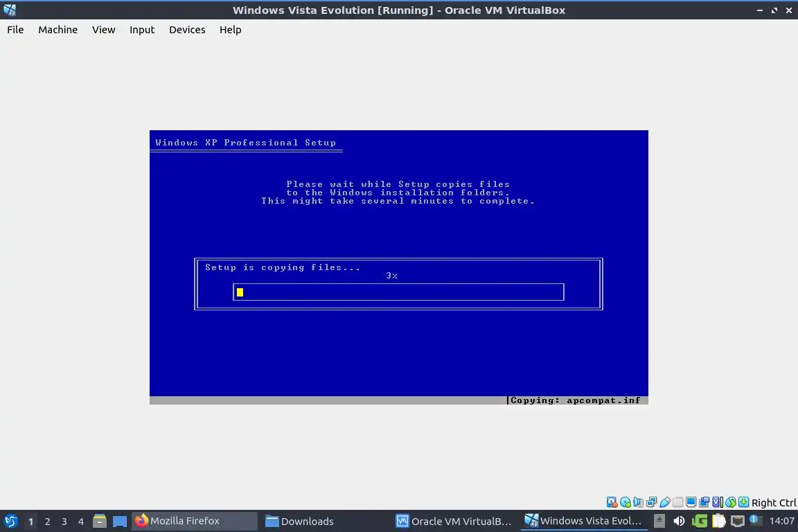Open the File menu
This screenshot has height=532, width=798.
click(x=15, y=30)
